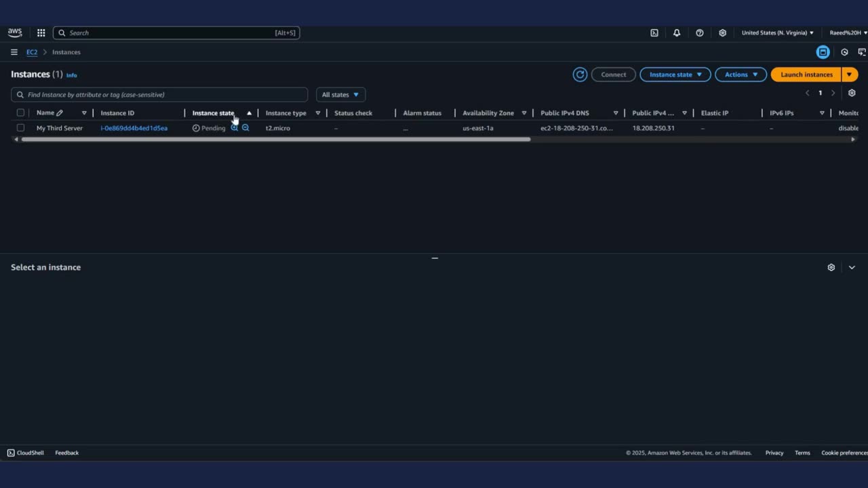Viewport: 868px width, 488px height.
Task: Click the horizontal table scrollbar
Action: click(276, 140)
